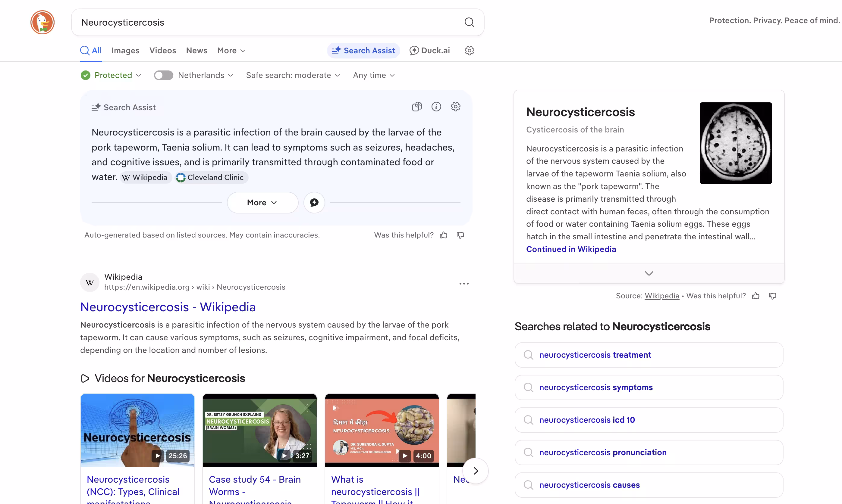Give a thumbs up to the Search Assist answer

point(443,235)
